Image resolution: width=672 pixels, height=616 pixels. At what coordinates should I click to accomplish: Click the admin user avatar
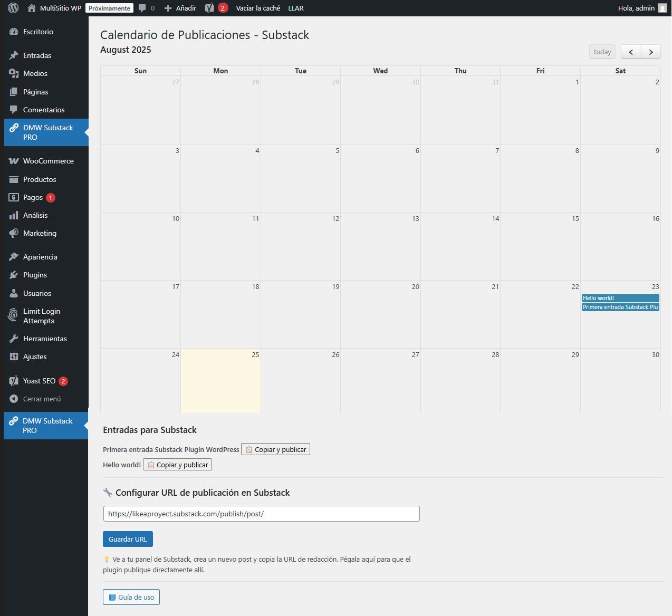[x=663, y=8]
